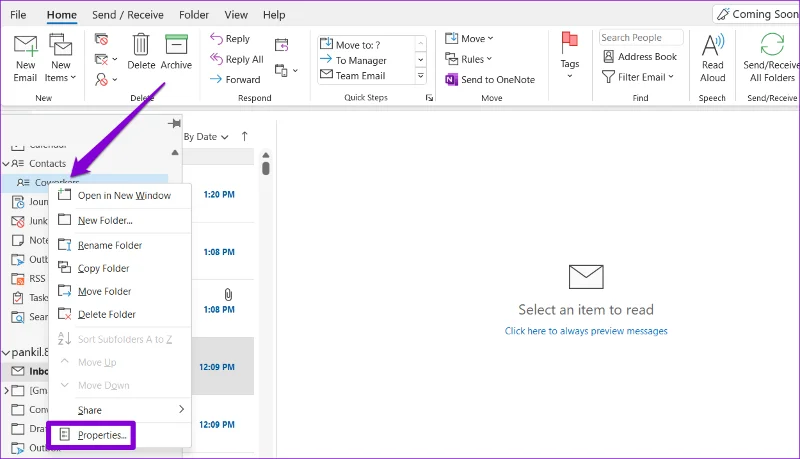Archive the selected message
This screenshot has width=800, height=459.
pos(176,52)
